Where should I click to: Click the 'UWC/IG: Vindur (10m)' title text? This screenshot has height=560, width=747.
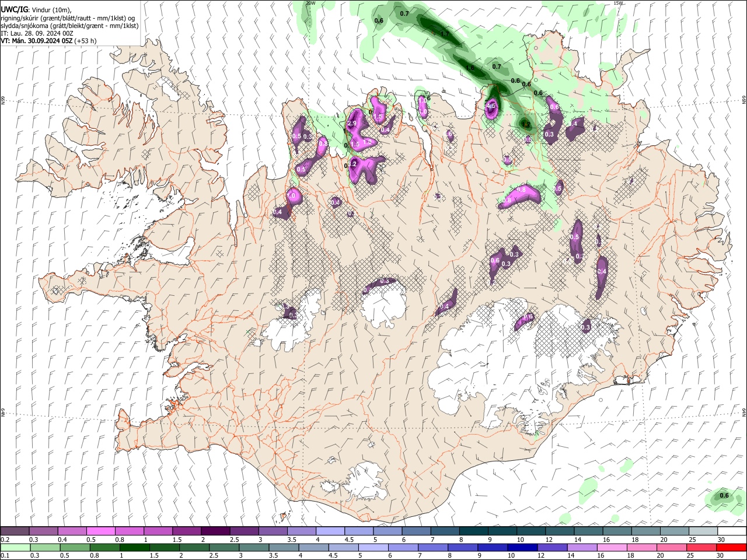(x=36, y=10)
